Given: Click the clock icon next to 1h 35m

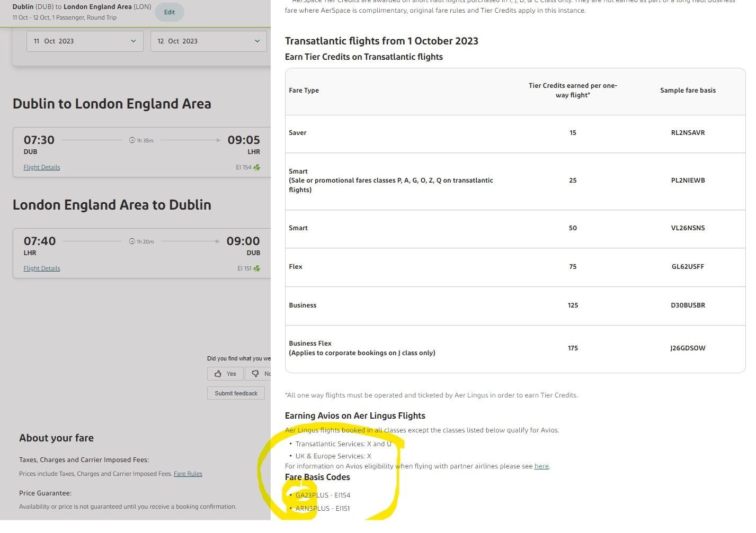Looking at the screenshot, I should coord(132,140).
